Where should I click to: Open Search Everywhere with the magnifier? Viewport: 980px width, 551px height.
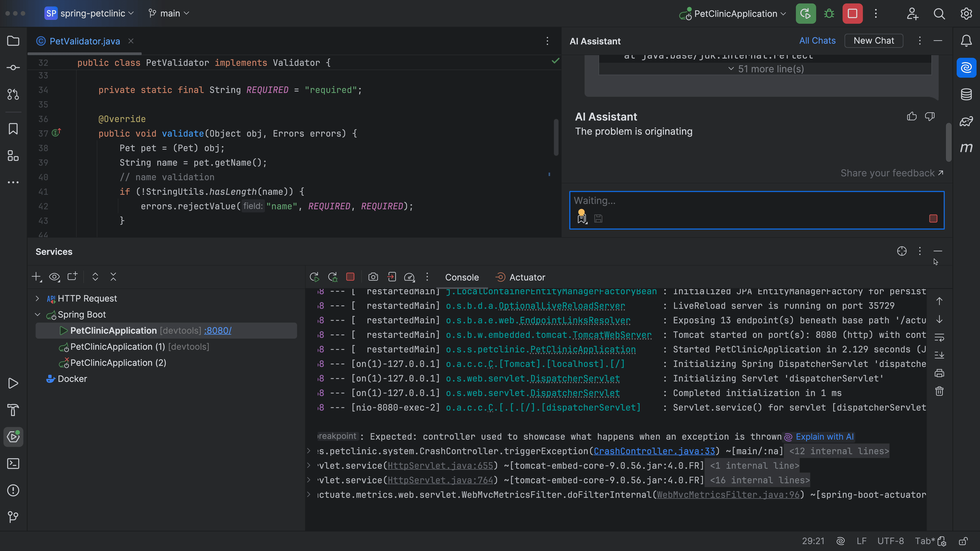[939, 14]
